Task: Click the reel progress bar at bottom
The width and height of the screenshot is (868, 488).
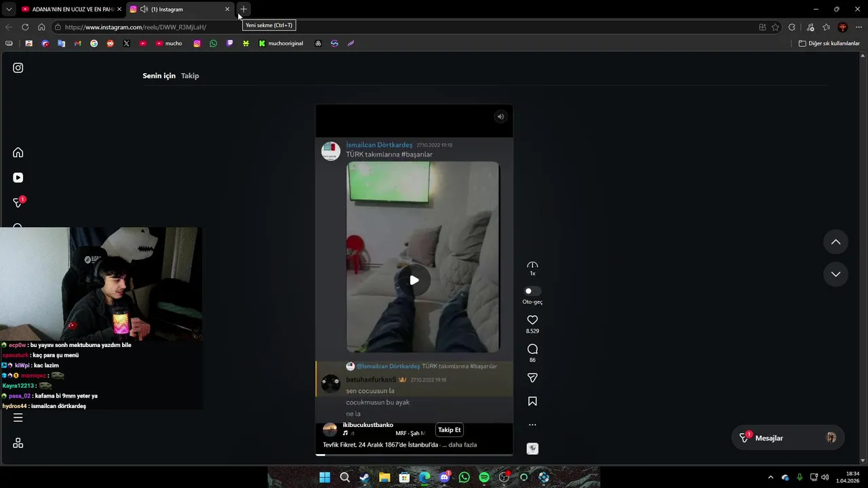Action: tap(414, 455)
